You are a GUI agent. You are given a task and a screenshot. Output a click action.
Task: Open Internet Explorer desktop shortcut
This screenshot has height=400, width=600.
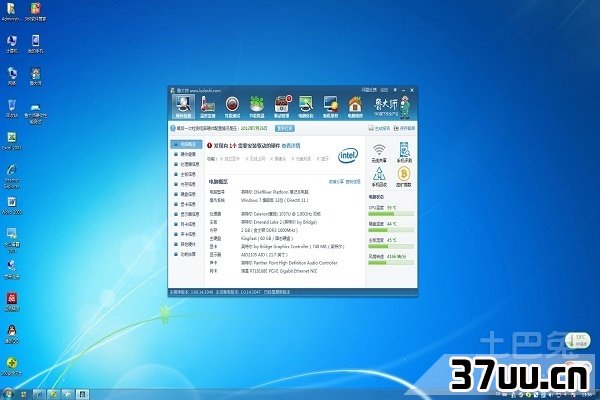(12, 176)
